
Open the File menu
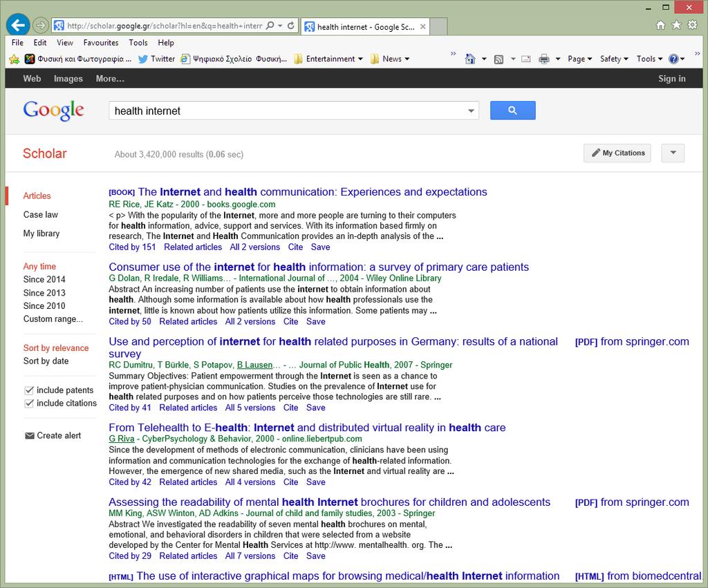click(x=17, y=43)
